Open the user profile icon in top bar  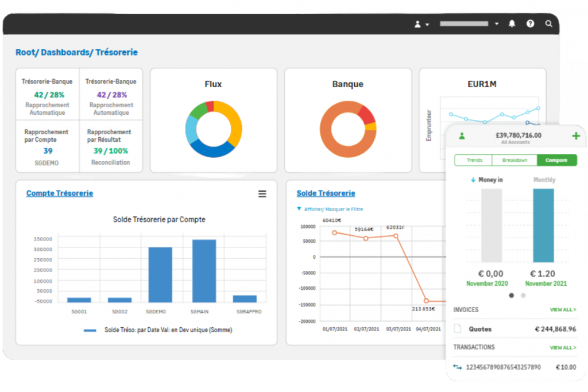pyautogui.click(x=417, y=24)
